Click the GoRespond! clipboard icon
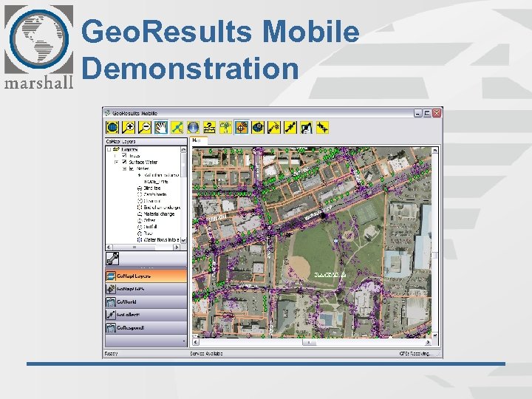The height and width of the screenshot is (399, 532). 111,328
